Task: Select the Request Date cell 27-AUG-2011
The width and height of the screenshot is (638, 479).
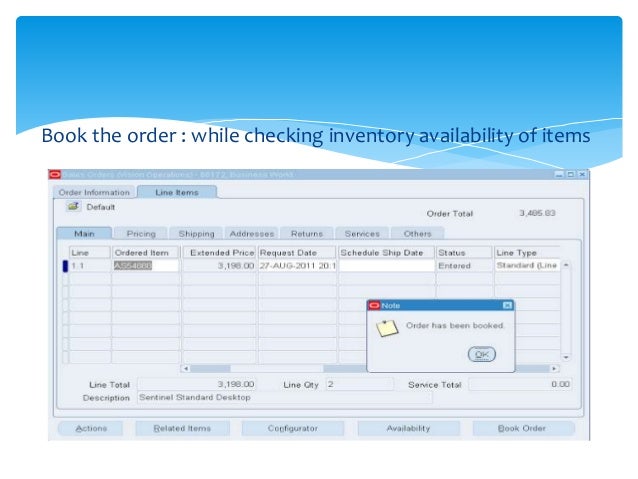Action: point(297,265)
